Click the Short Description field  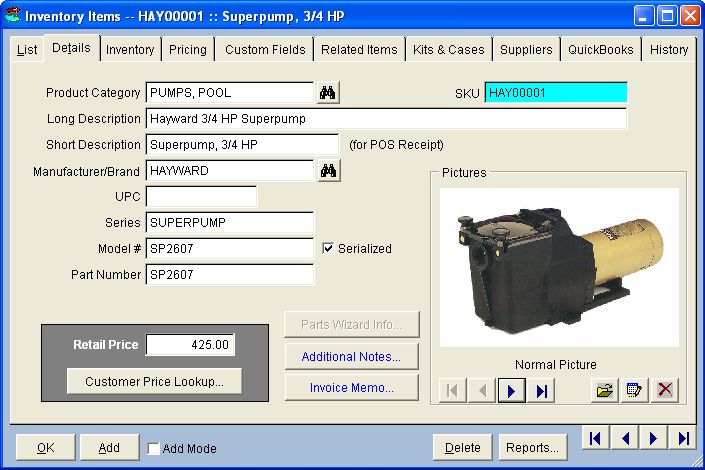(242, 145)
